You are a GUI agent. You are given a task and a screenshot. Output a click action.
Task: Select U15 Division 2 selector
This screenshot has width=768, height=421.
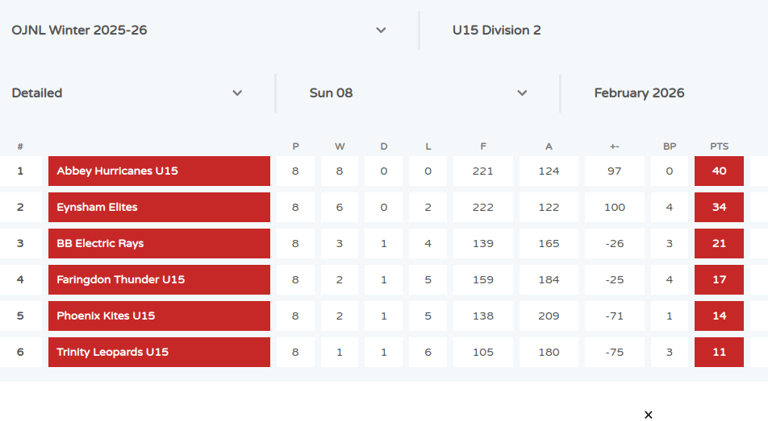click(x=496, y=30)
